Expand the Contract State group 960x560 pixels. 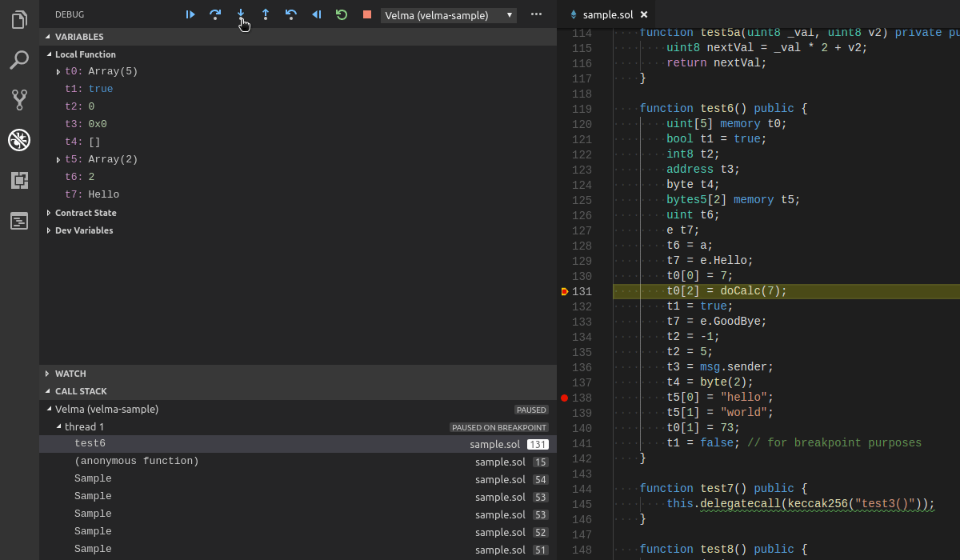(x=85, y=213)
